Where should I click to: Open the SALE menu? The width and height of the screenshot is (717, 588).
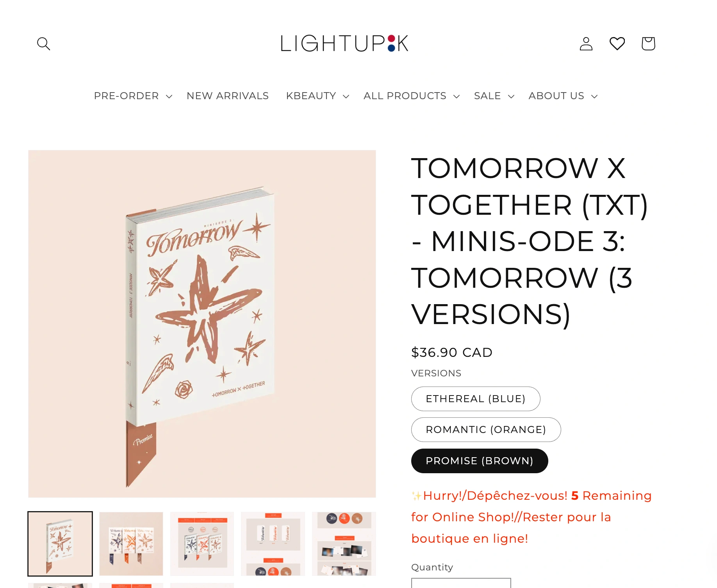click(494, 96)
